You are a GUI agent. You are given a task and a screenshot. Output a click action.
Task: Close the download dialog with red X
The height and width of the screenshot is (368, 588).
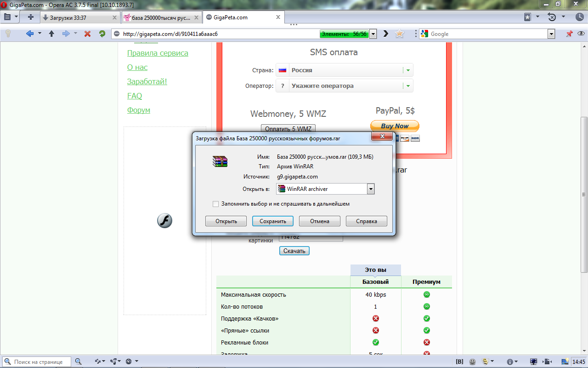tap(381, 137)
